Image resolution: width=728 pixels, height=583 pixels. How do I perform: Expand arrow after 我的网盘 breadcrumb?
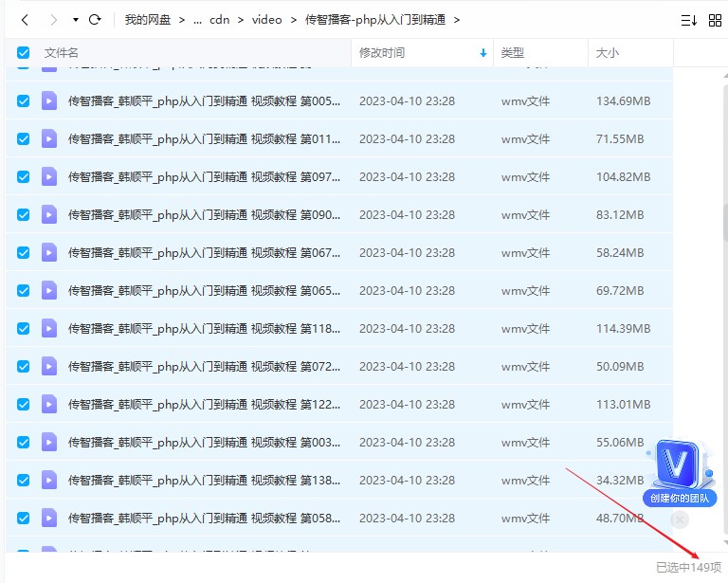click(x=182, y=20)
